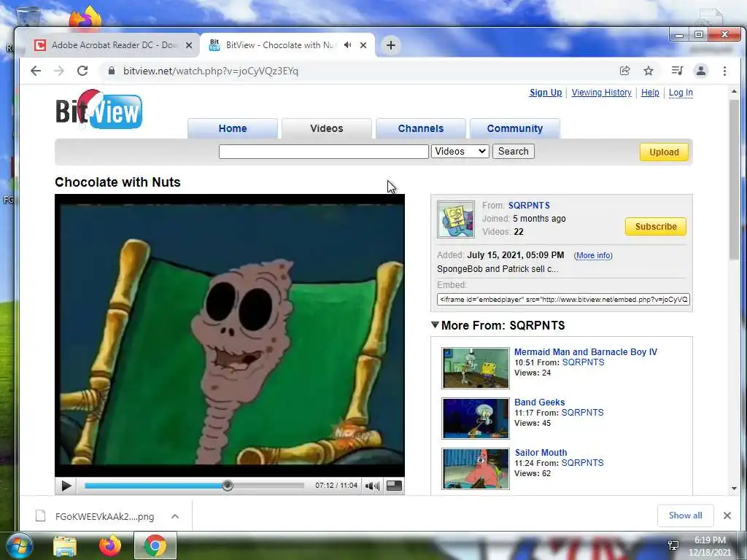The width and height of the screenshot is (747, 560).
Task: Open the Band Geeks thumbnail
Action: pos(476,418)
